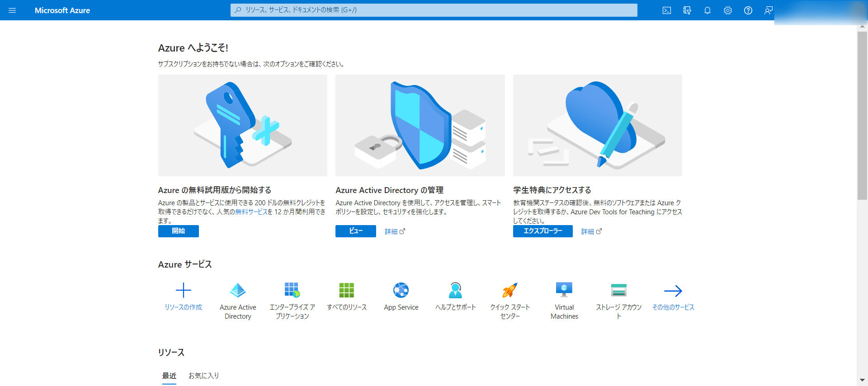Open the Azure Active Directory service icon
868x386 pixels.
tap(238, 290)
